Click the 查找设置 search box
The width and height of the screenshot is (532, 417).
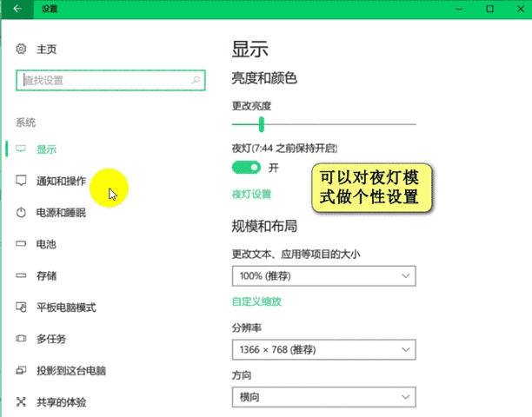[x=103, y=80]
